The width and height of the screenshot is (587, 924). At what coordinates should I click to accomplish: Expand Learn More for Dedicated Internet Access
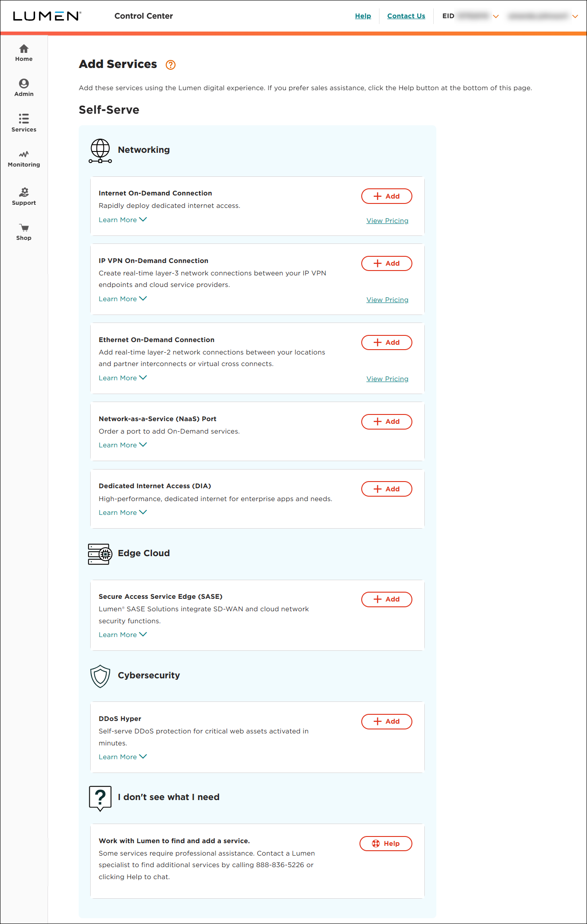click(x=123, y=513)
